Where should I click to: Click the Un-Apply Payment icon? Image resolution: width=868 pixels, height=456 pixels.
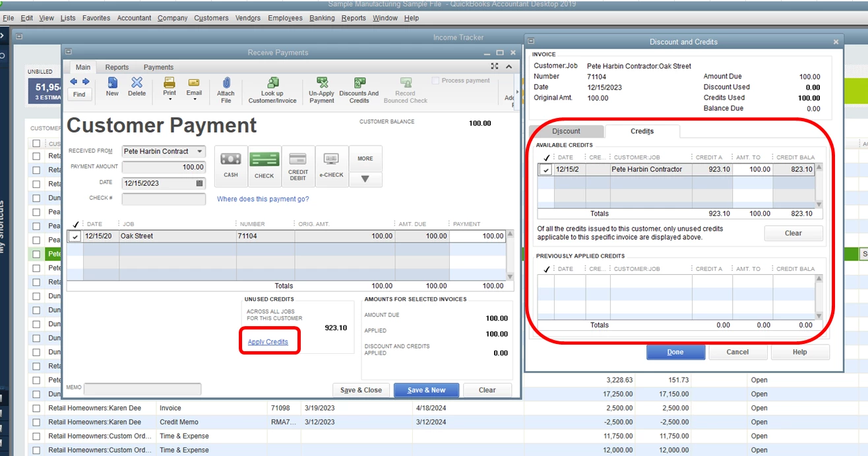pyautogui.click(x=322, y=90)
